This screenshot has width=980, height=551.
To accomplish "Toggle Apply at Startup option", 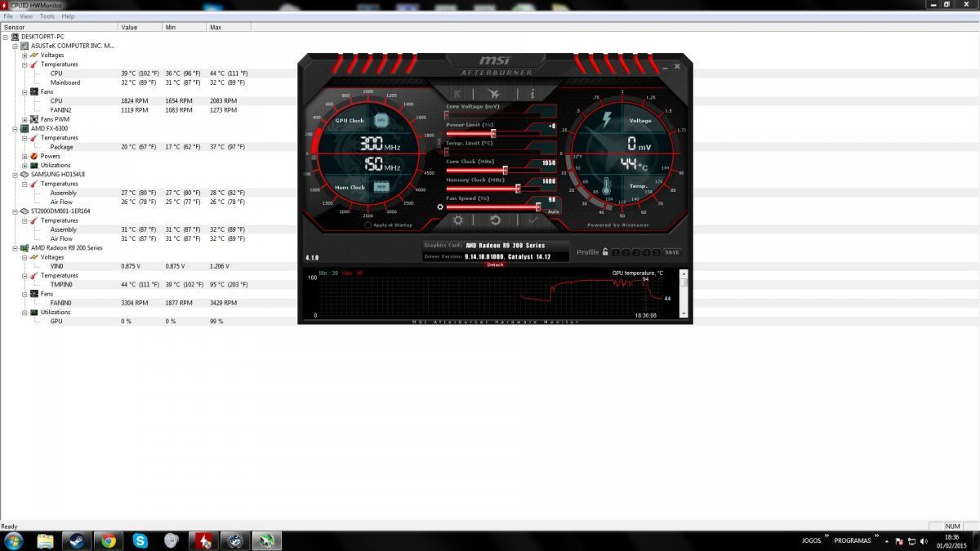I will (x=389, y=224).
